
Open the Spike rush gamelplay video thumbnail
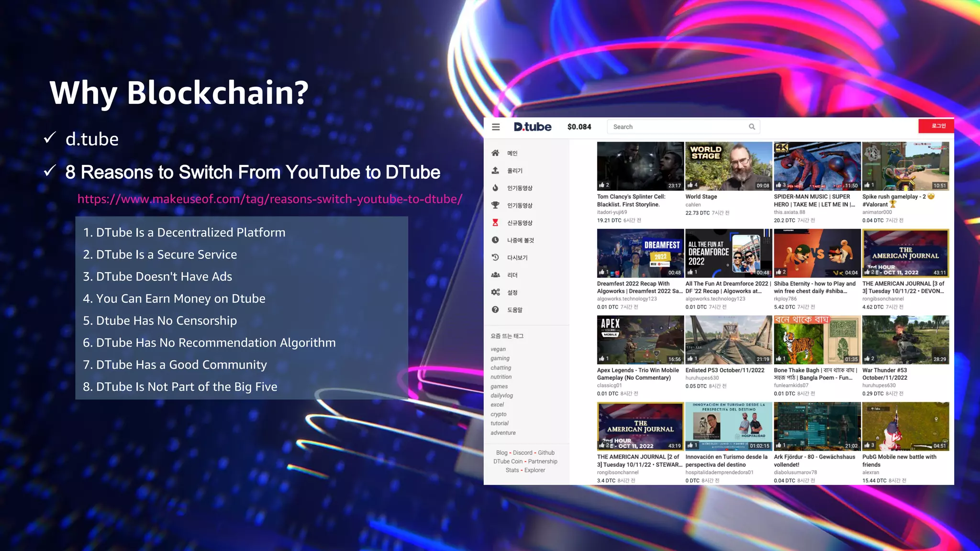click(x=905, y=166)
